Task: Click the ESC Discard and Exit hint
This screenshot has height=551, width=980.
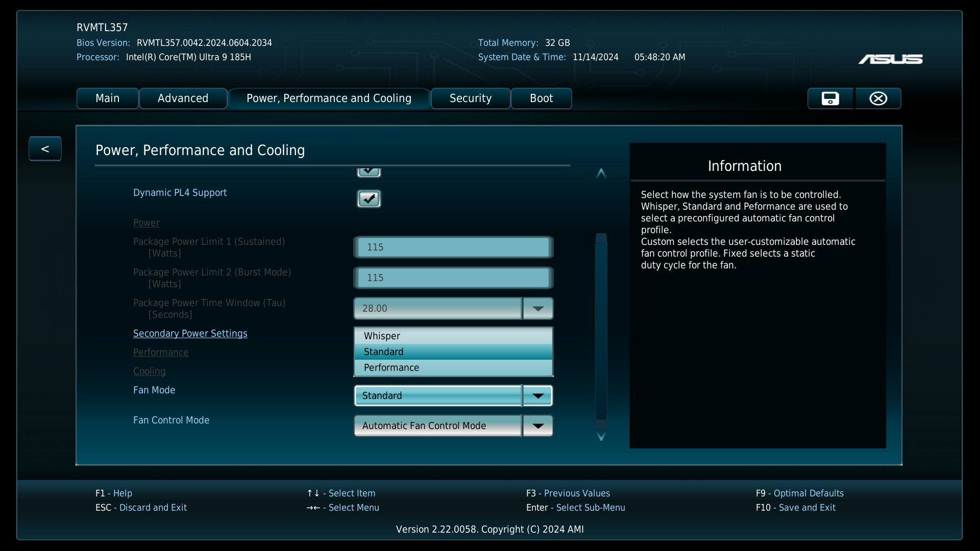Action: [x=141, y=508]
